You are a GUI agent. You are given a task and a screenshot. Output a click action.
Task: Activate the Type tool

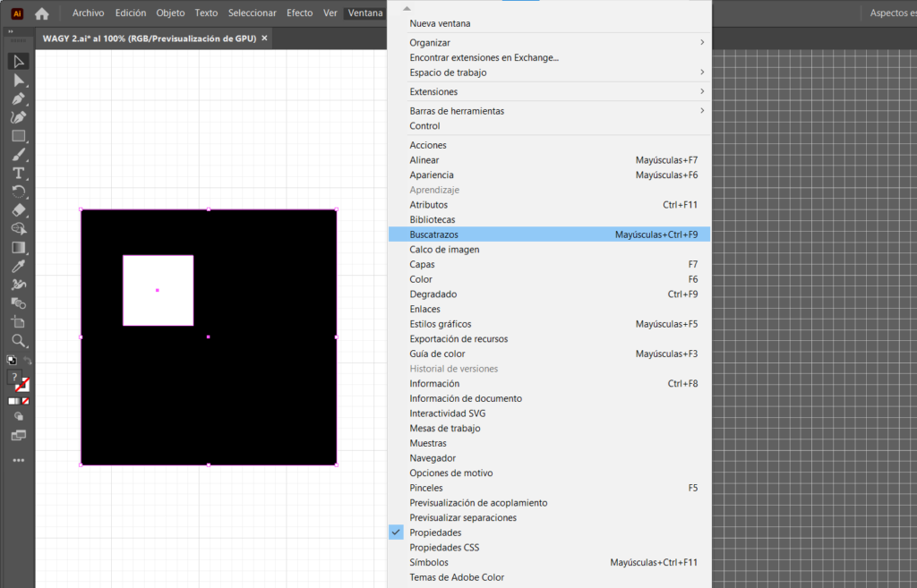click(x=18, y=173)
